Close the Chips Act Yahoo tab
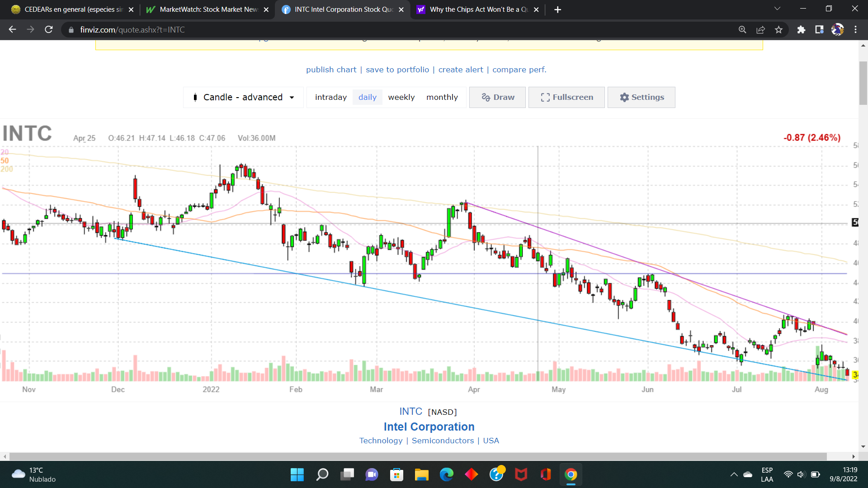 536,9
